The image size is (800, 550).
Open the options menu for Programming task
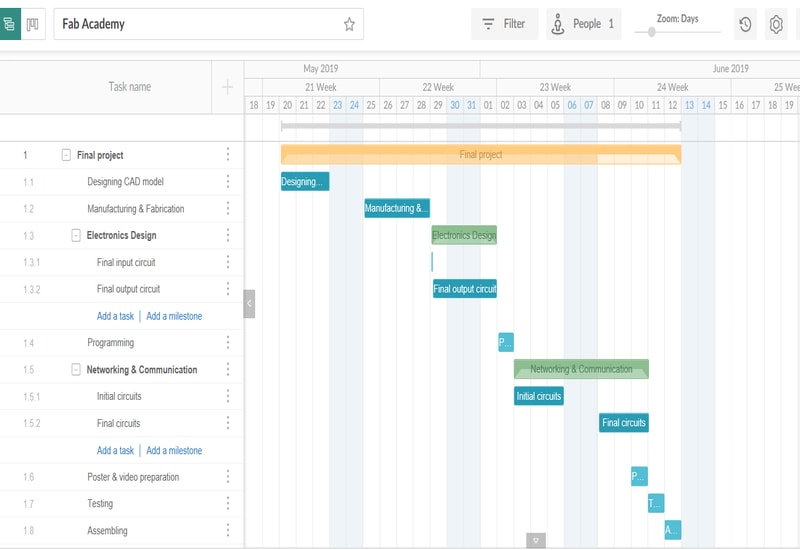click(228, 343)
